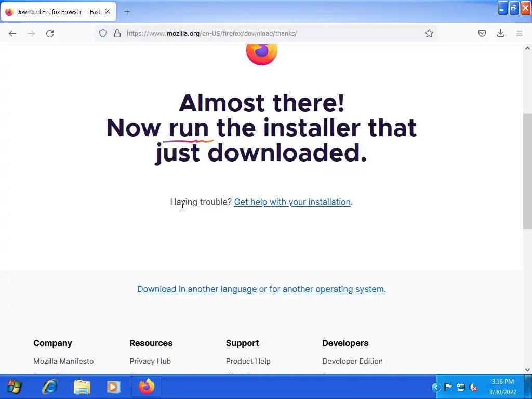
Task: View site security padlock info
Action: (x=117, y=33)
